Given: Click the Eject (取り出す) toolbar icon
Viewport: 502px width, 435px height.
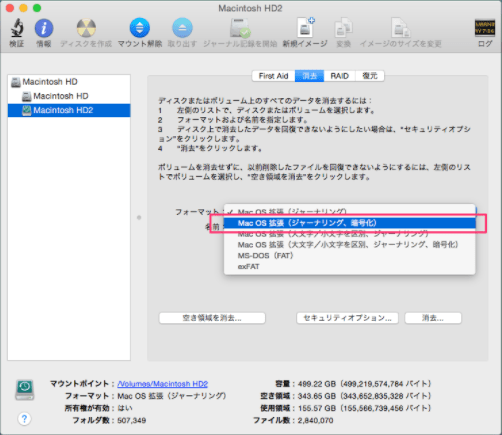Looking at the screenshot, I should click(182, 28).
